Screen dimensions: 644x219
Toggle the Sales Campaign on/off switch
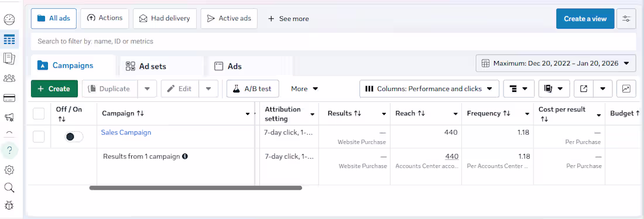pyautogui.click(x=74, y=137)
